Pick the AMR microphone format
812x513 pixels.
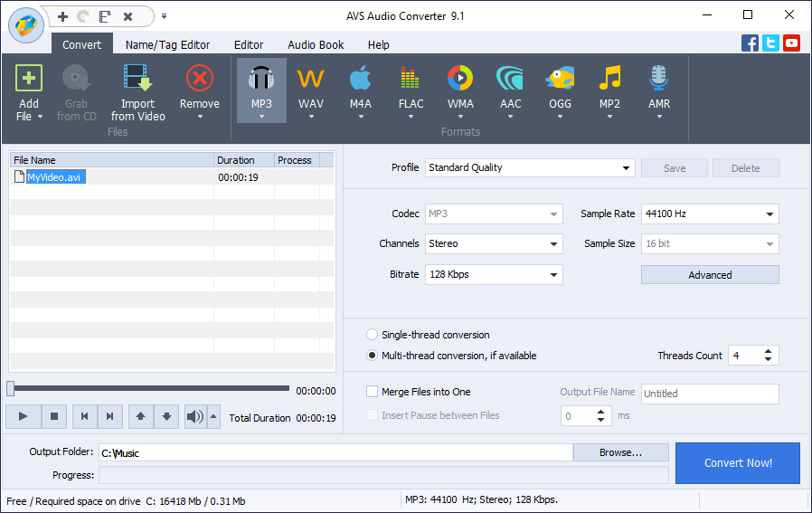tap(659, 80)
